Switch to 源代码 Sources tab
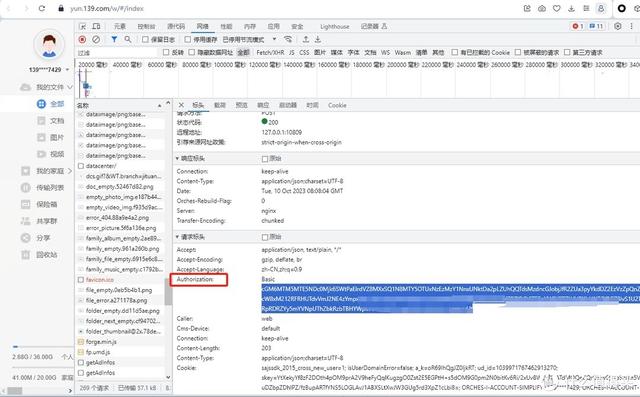Viewport: 640px width, 397px height. point(176,26)
